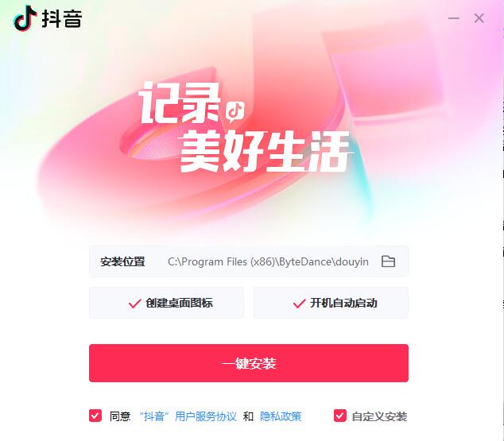The height and width of the screenshot is (441, 504).
Task: Open the 隐私政策 link
Action: (x=281, y=416)
